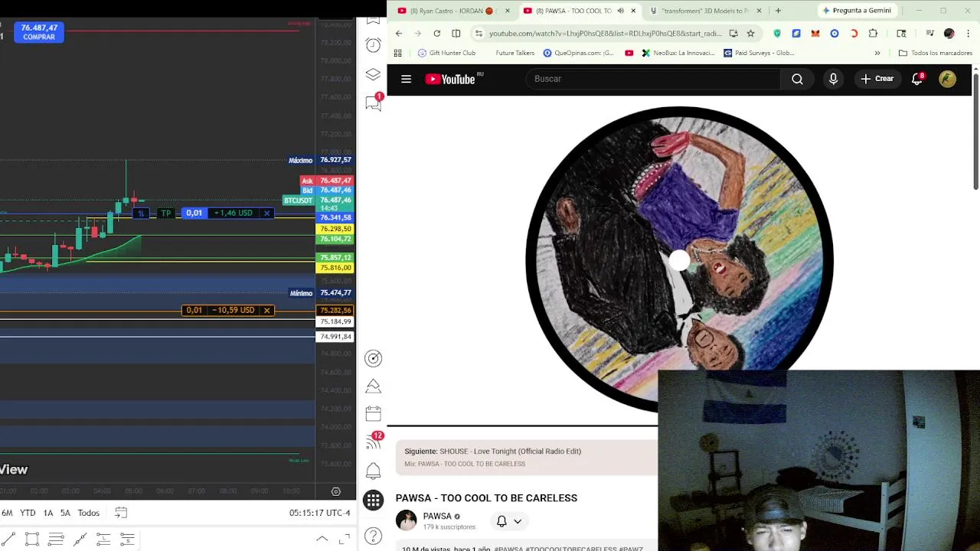
Task: Open the bell icon in TradingView sidebar
Action: pyautogui.click(x=373, y=471)
